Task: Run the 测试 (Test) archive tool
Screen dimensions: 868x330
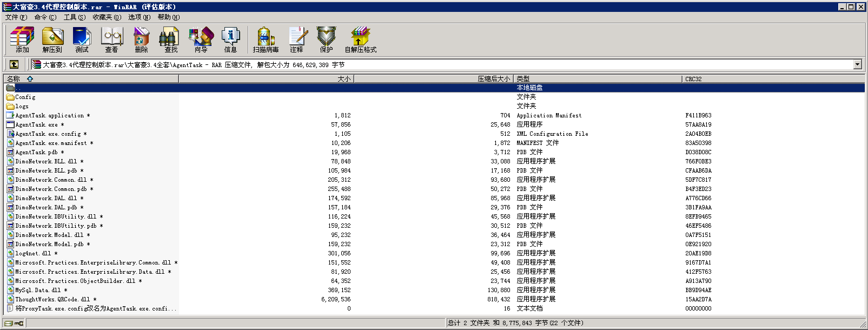Action: [82, 40]
